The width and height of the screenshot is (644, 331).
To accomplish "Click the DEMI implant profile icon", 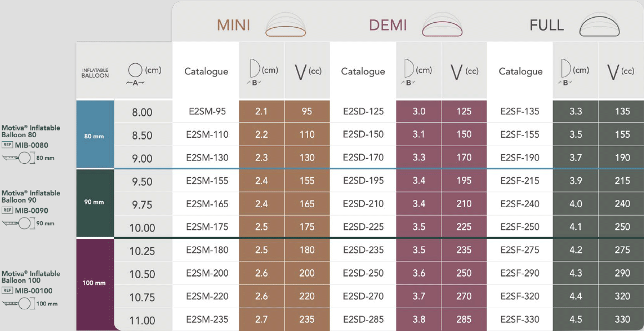I will 442,26.
